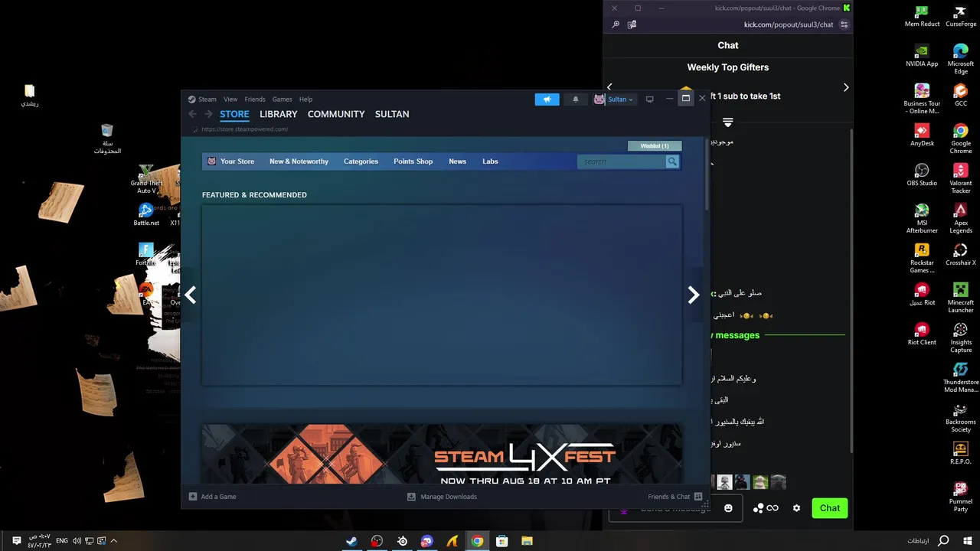Open CurseForge desktop shortcut
This screenshot has height=551, width=980.
(960, 16)
